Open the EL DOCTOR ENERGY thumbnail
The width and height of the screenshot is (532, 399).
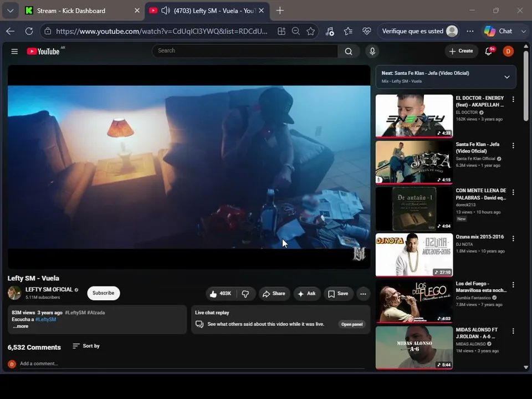tap(414, 116)
